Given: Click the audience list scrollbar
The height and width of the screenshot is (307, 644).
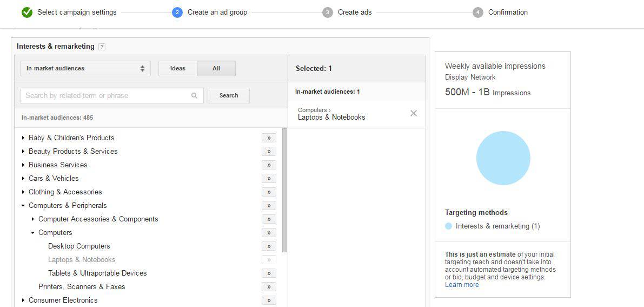Looking at the screenshot, I should point(284,190).
